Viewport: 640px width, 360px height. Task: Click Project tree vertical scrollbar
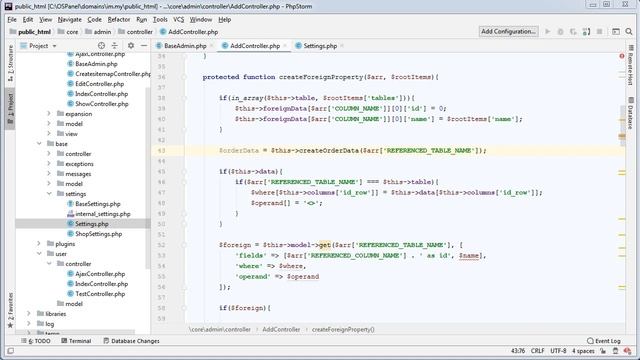pyautogui.click(x=148, y=178)
